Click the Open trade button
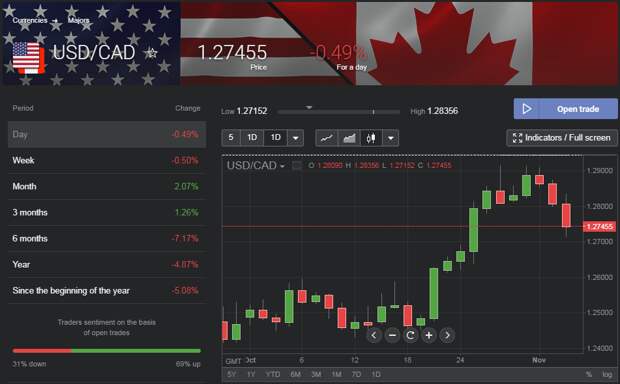Image resolution: width=620 pixels, height=384 pixels. tap(565, 109)
